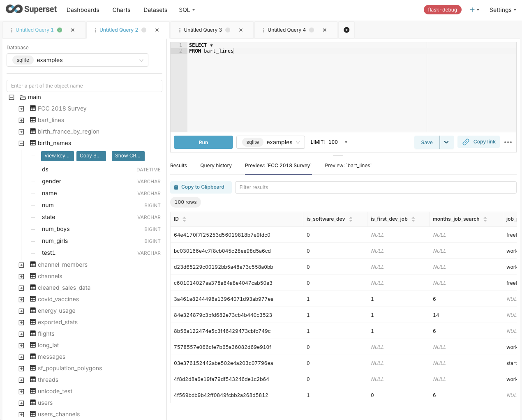Screen dimensions: 522x420
Task: Open the three-dot query actions menu
Action: click(508, 142)
